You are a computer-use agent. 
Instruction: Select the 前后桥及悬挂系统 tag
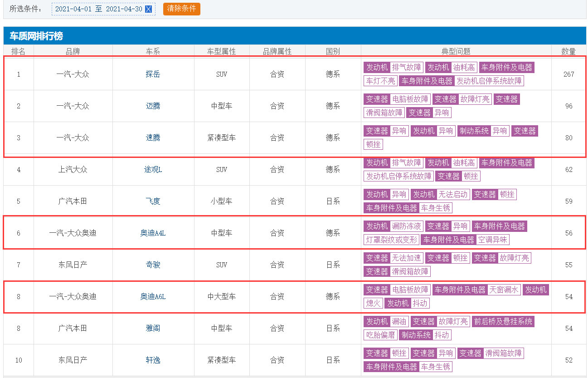coord(503,322)
